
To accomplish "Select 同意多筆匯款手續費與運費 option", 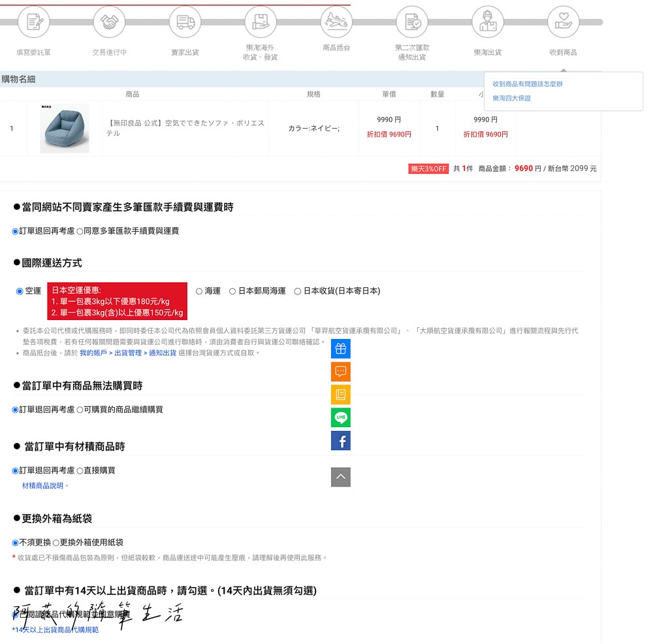I will point(80,231).
